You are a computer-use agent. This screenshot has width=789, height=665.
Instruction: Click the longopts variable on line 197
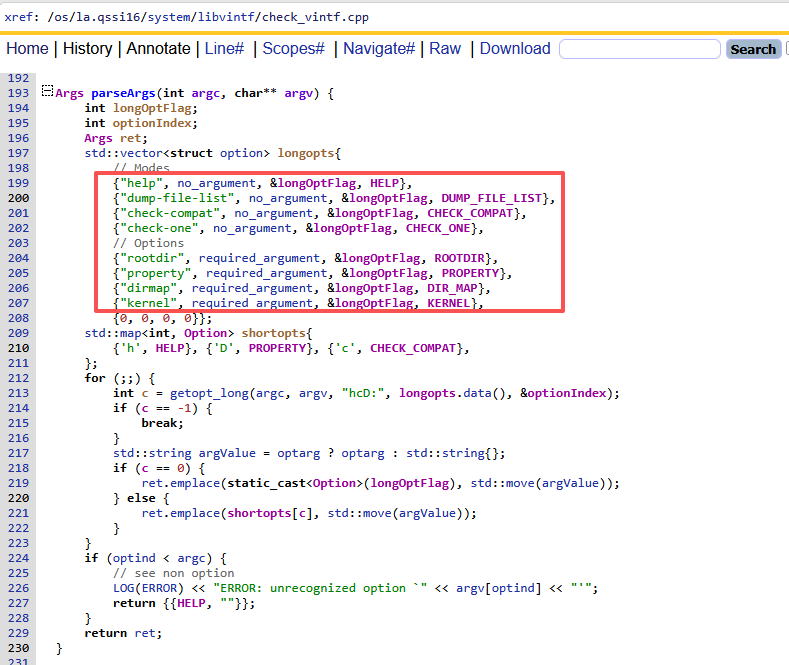pyautogui.click(x=305, y=153)
